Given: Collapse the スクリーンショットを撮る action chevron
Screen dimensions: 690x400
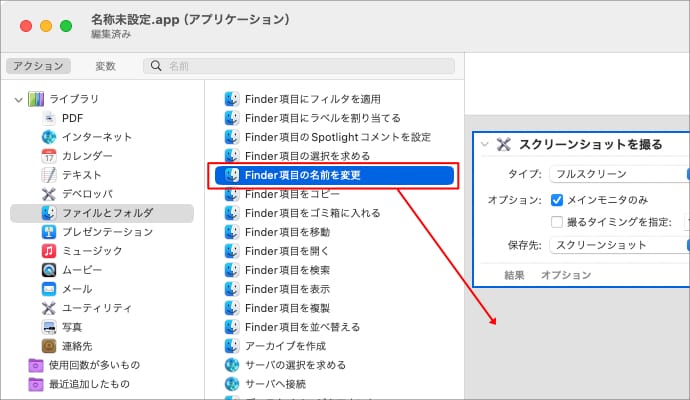Looking at the screenshot, I should pos(485,145).
